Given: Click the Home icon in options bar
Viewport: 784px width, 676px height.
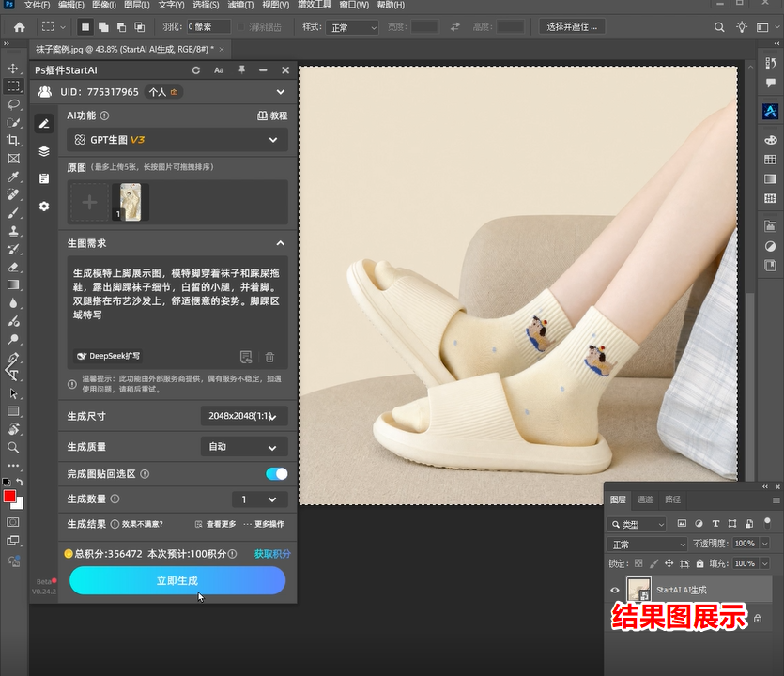Looking at the screenshot, I should [x=20, y=27].
